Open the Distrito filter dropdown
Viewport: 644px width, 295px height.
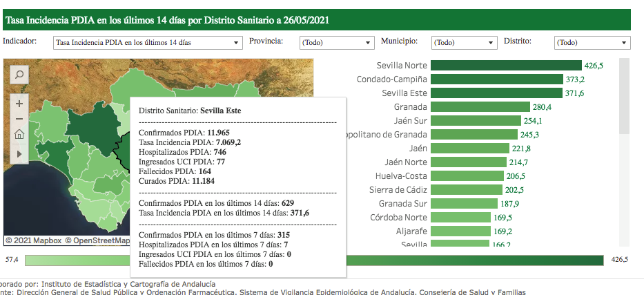(592, 43)
